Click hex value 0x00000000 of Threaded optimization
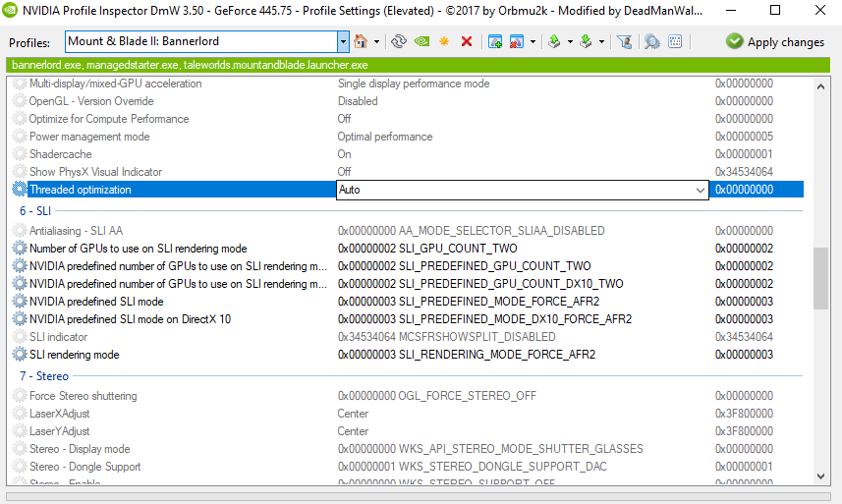Viewport: 842px width, 504px height. 744,190
